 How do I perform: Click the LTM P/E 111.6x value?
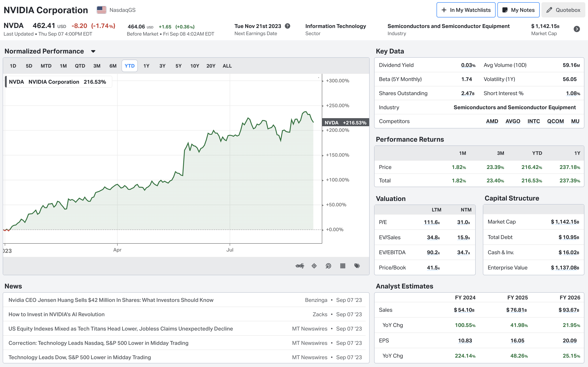432,222
